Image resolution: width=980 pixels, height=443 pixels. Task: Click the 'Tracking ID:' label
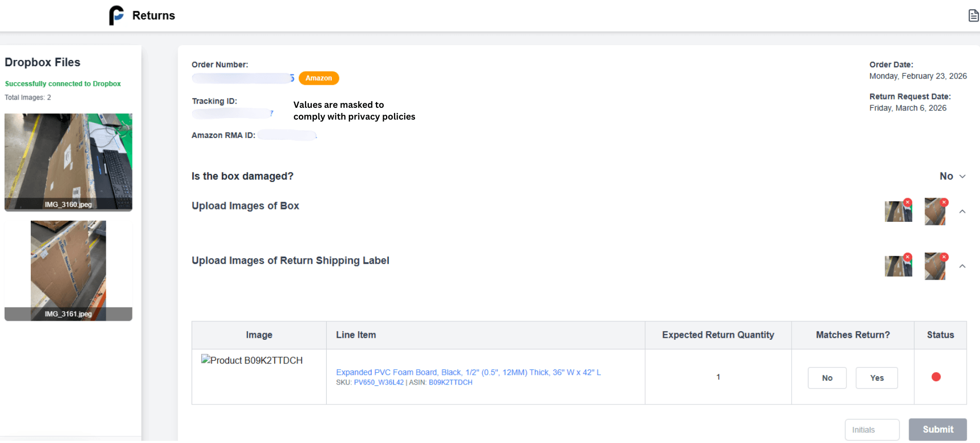click(x=214, y=101)
